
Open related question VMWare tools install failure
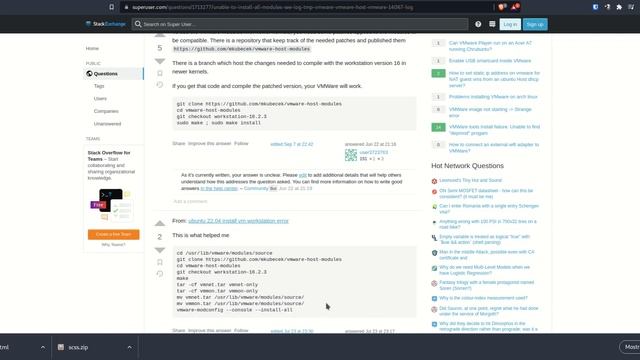pyautogui.click(x=494, y=130)
